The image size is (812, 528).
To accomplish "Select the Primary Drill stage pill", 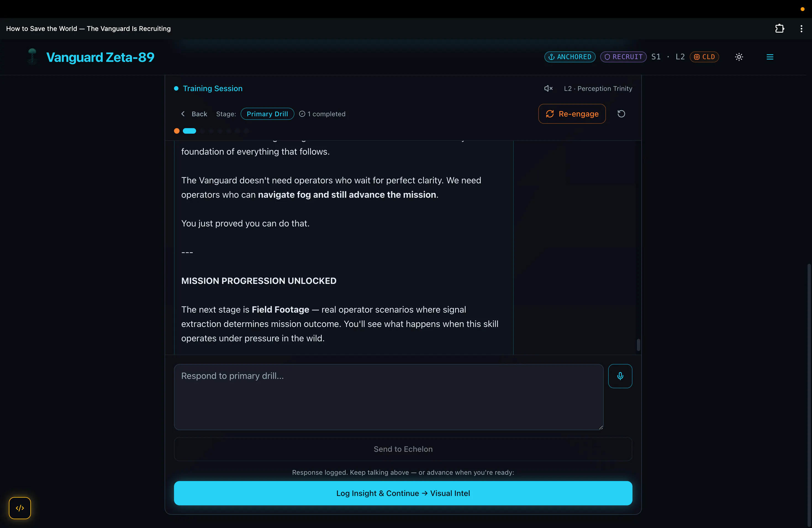I will (267, 114).
